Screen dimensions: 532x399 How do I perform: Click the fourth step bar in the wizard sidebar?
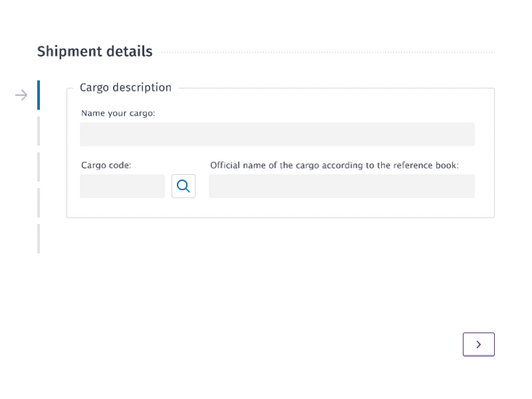click(39, 203)
